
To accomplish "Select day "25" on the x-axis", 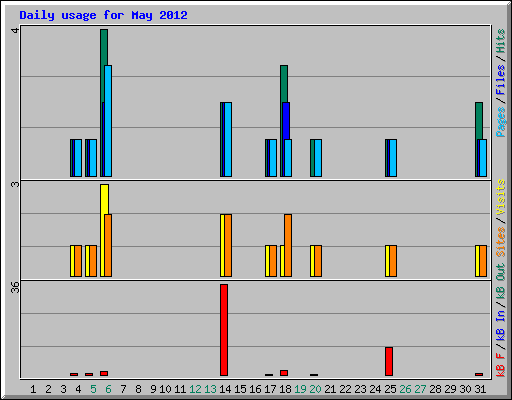I will [390, 389].
